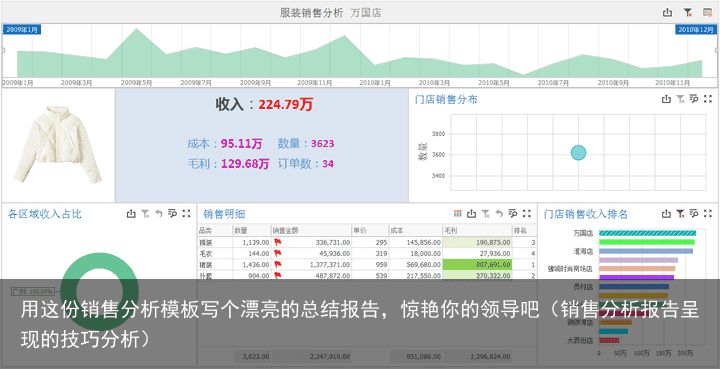Maximize the 各区域收入占比 panel

(x=186, y=213)
